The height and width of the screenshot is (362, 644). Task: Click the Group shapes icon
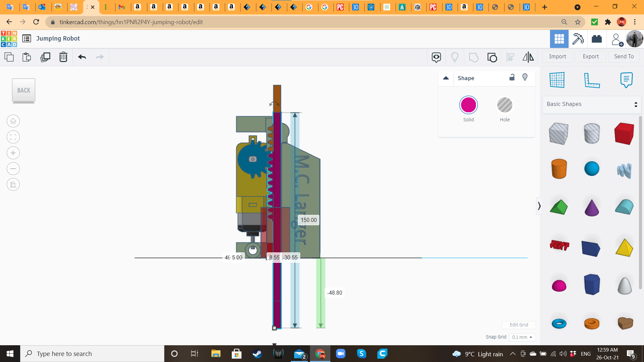(x=473, y=57)
